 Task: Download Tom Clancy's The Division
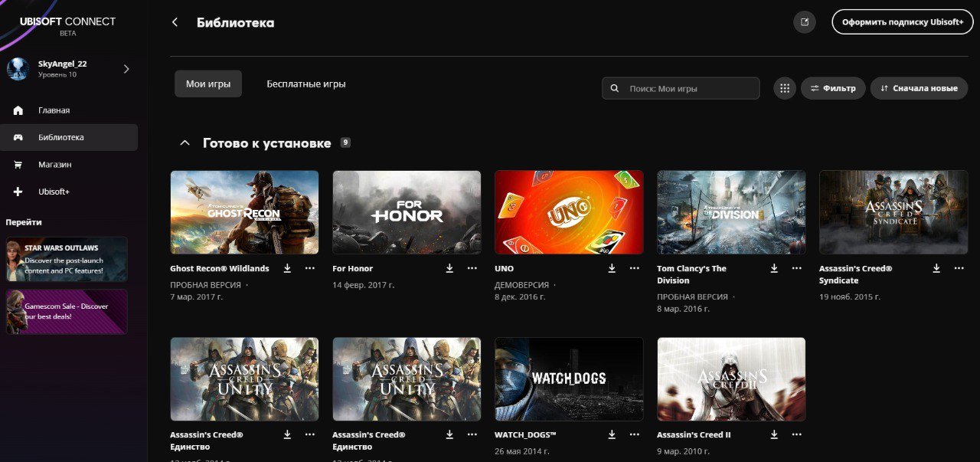tap(774, 268)
